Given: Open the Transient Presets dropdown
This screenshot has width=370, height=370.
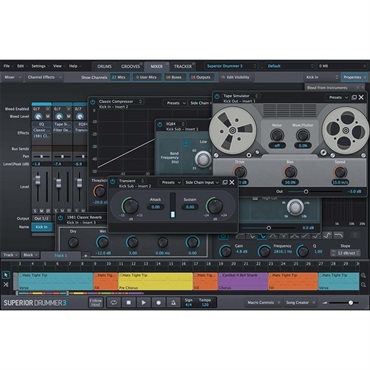Looking at the screenshot, I should coord(171,182).
